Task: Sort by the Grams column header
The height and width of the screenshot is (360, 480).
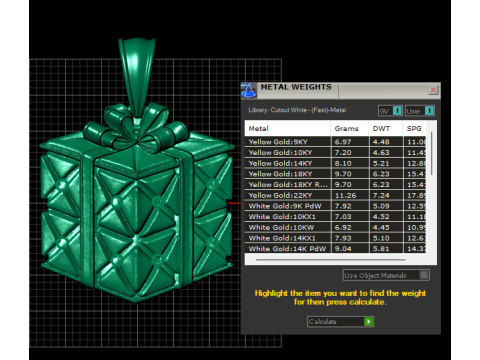Action: pyautogui.click(x=350, y=128)
